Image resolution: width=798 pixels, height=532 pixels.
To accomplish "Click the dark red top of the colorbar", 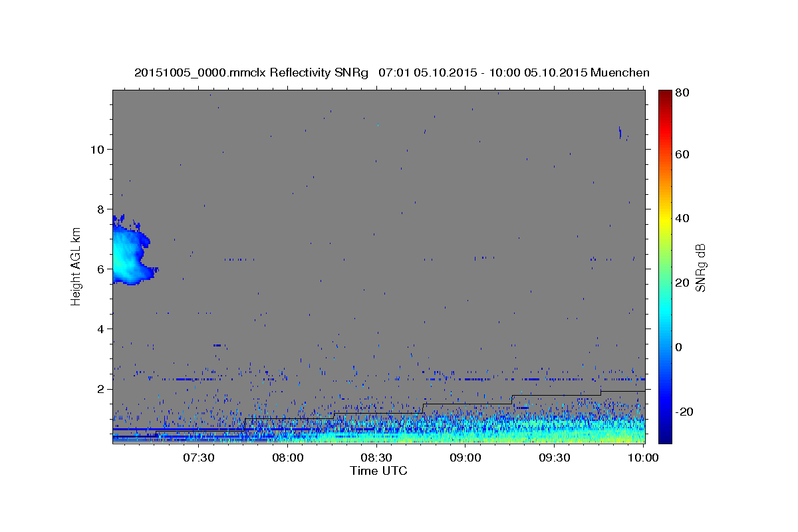I will click(x=665, y=95).
